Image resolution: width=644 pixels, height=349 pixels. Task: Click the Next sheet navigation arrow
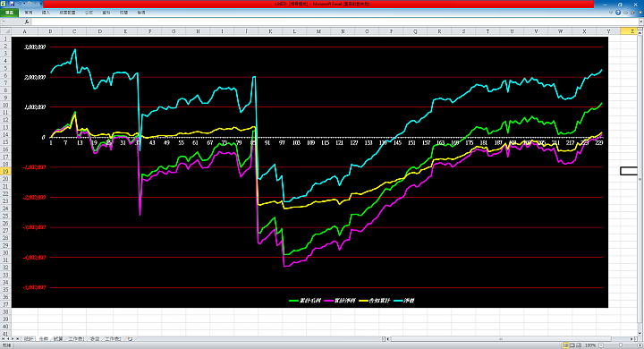pos(13,339)
